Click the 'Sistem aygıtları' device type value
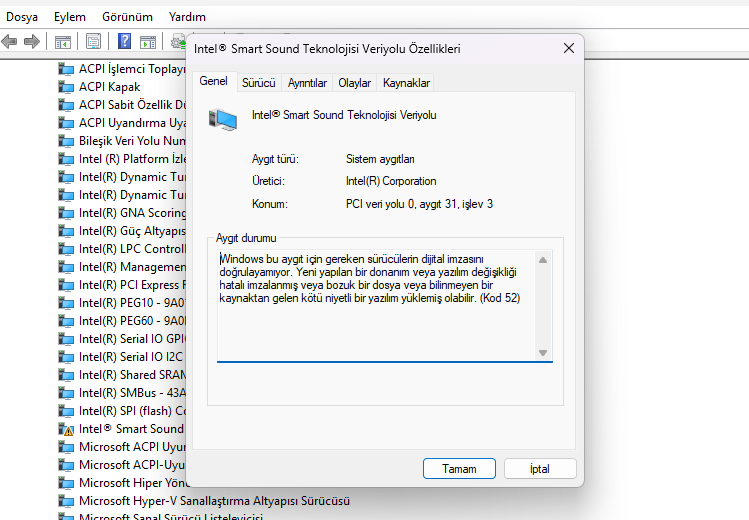 380,159
